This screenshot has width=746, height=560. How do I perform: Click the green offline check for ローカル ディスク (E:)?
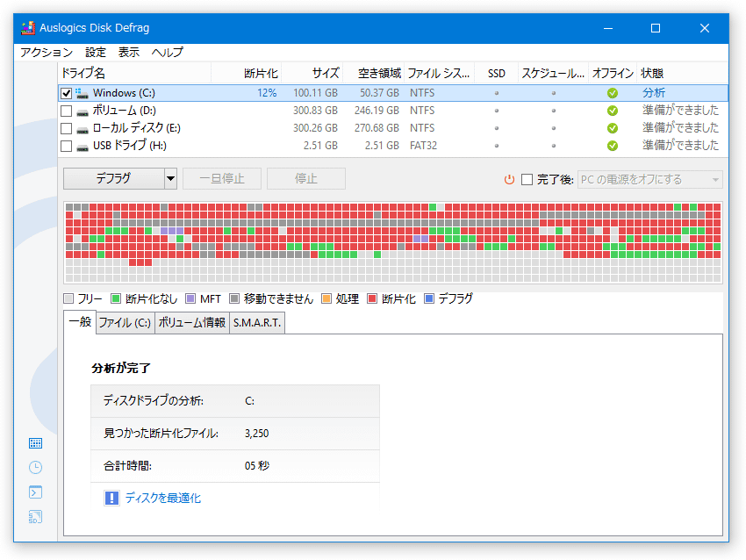tap(613, 128)
